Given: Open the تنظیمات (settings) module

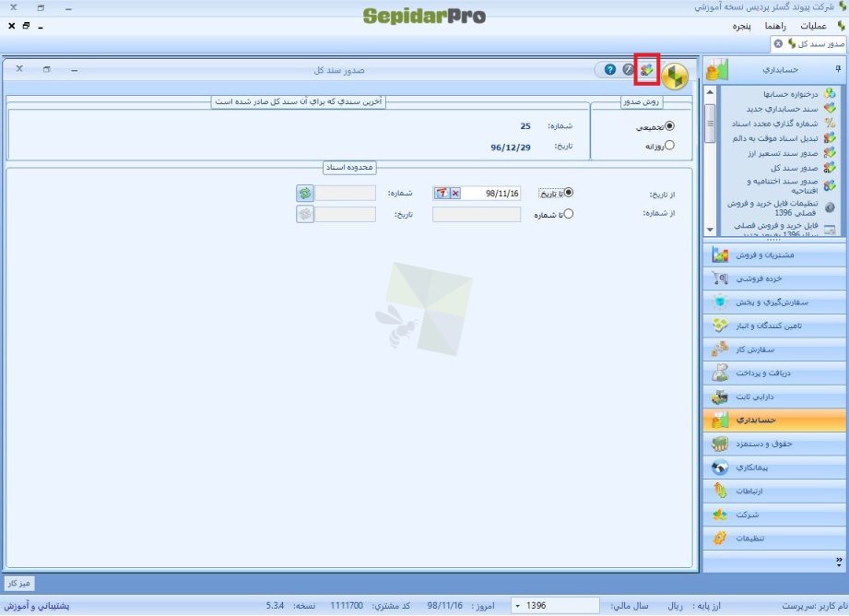Looking at the screenshot, I should [x=774, y=538].
